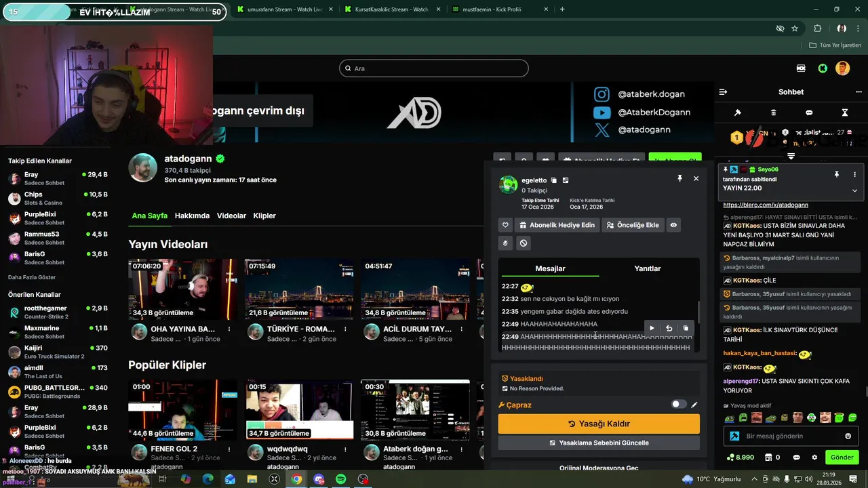Image resolution: width=868 pixels, height=488 pixels.
Task: Toggle the eye visibility icon on user card
Action: pyautogui.click(x=673, y=225)
